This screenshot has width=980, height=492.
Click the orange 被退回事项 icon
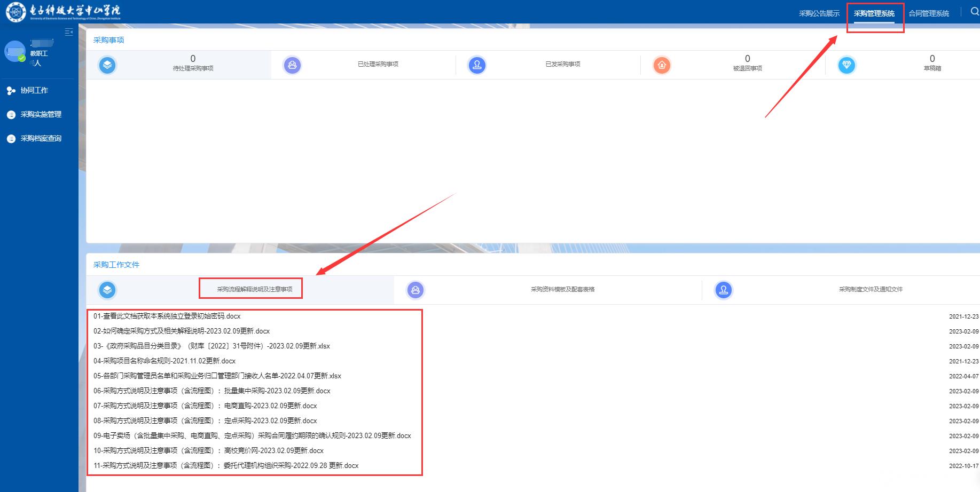tap(662, 65)
